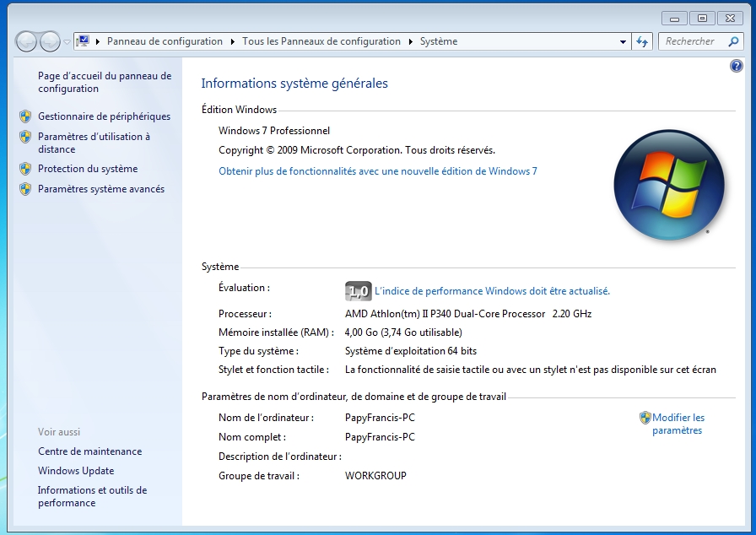Click the shield icon beside Protection du système

click(25, 169)
